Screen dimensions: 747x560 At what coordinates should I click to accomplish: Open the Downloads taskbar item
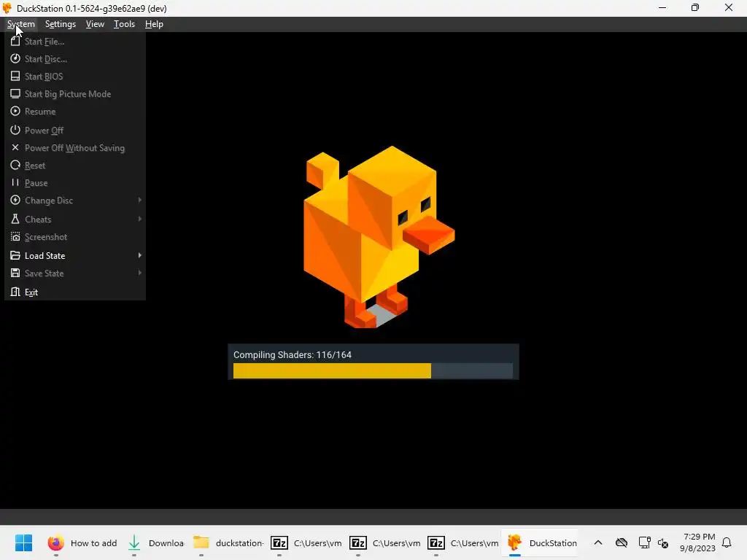[x=156, y=542]
